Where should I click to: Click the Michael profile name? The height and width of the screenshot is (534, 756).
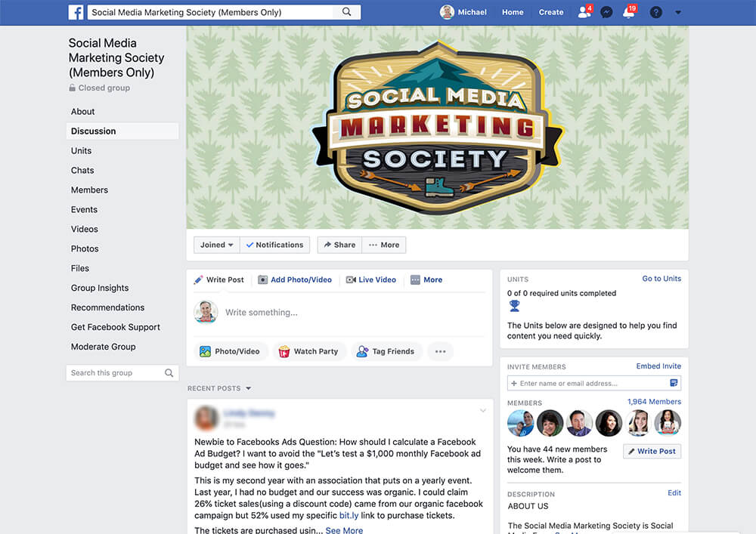click(472, 13)
